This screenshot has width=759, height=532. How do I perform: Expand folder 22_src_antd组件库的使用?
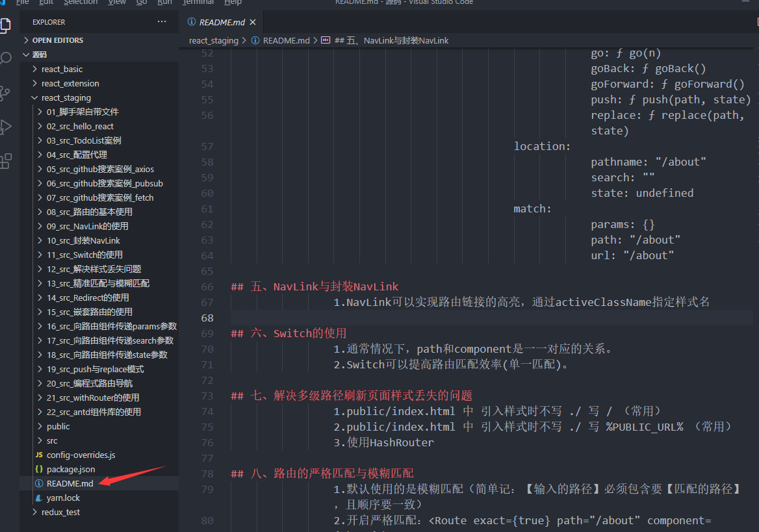[40, 412]
